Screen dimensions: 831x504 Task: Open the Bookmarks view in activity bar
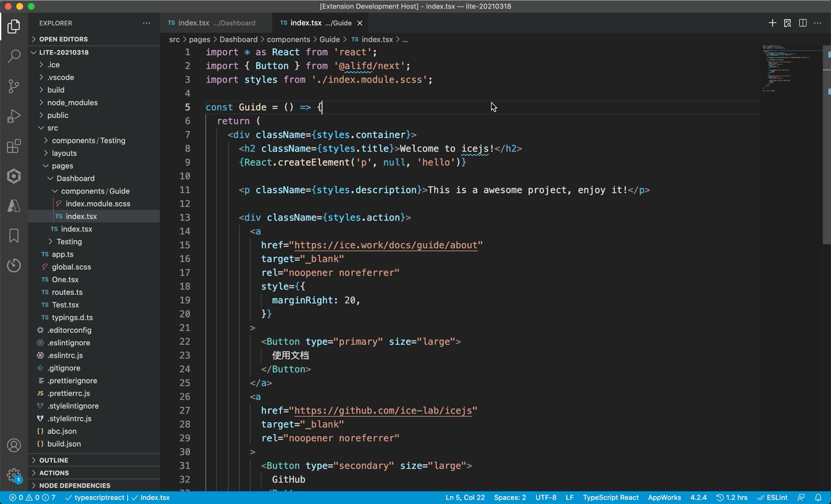[14, 236]
